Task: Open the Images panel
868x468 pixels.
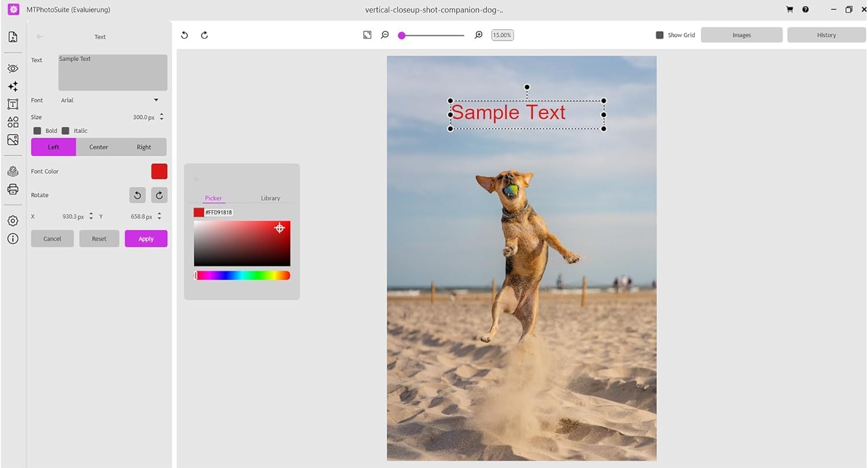Action: pyautogui.click(x=742, y=35)
